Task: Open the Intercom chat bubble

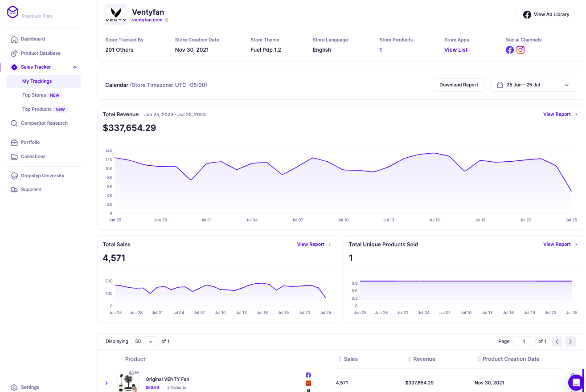Action: click(575, 382)
